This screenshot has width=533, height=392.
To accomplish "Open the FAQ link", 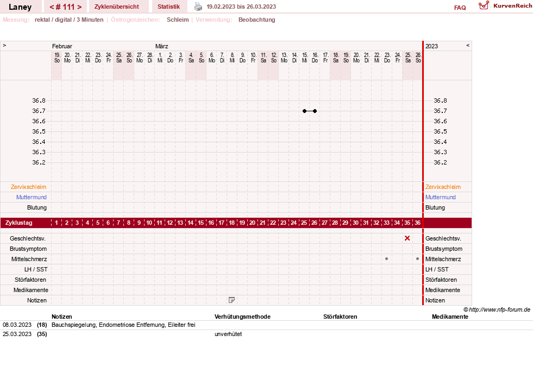I will (x=460, y=8).
